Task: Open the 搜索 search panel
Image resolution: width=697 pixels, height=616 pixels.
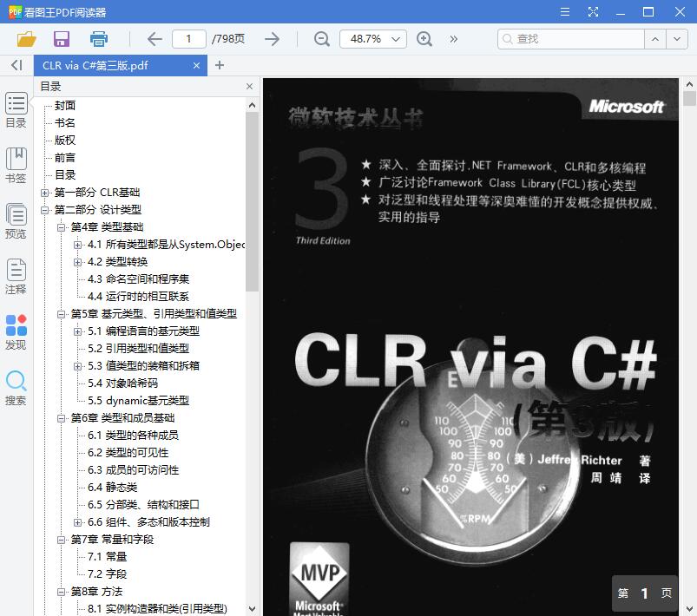Action: pos(16,388)
